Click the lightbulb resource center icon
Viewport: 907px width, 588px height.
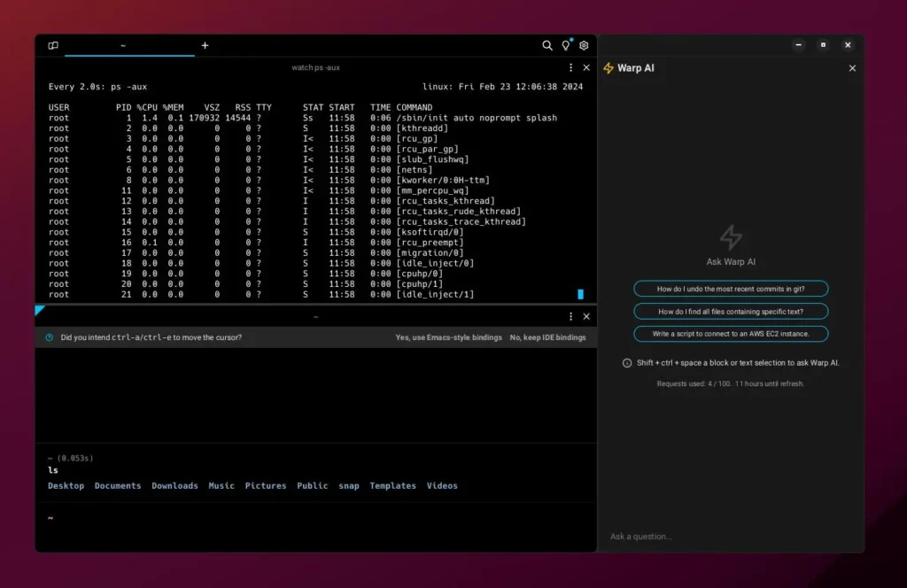[566, 45]
